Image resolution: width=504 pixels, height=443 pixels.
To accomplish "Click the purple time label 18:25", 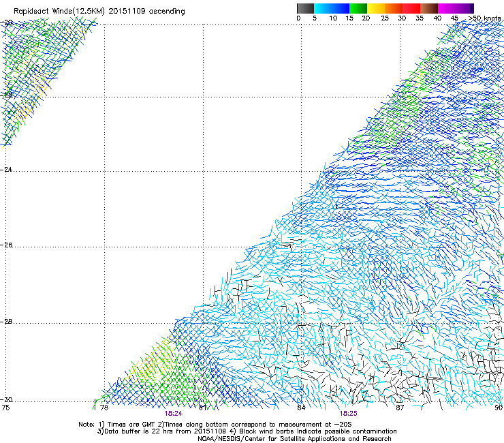I will click(348, 414).
